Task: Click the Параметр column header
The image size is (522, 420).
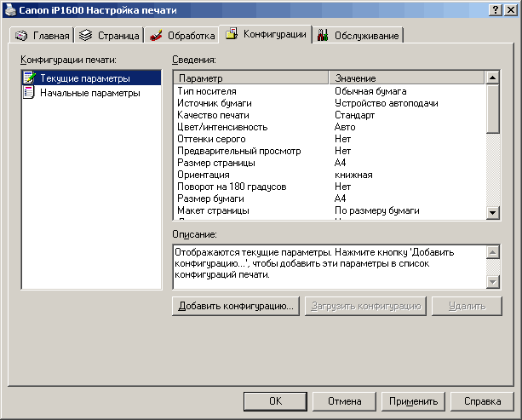Action: click(251, 78)
